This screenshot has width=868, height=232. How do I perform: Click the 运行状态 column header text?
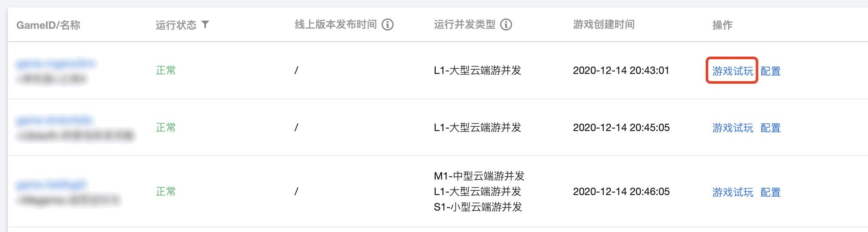pos(176,25)
